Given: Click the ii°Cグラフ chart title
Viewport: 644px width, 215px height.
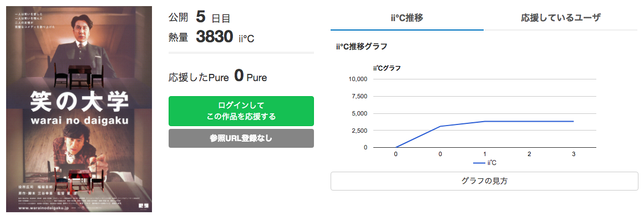Looking at the screenshot, I should tap(387, 68).
